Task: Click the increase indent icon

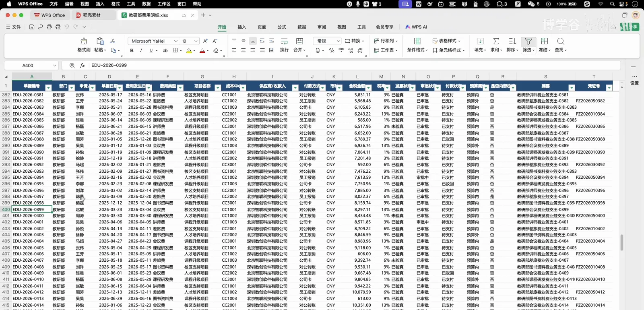Action: coord(272,41)
